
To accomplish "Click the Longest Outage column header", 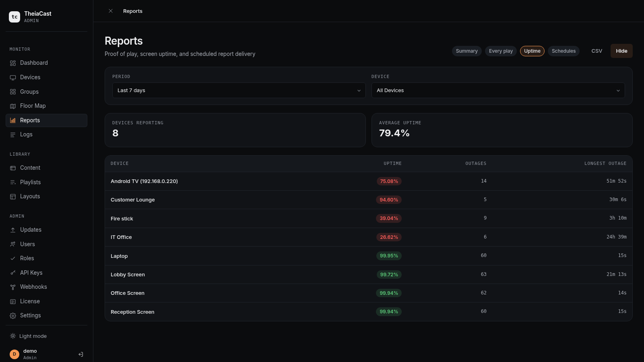I will click(x=605, y=164).
